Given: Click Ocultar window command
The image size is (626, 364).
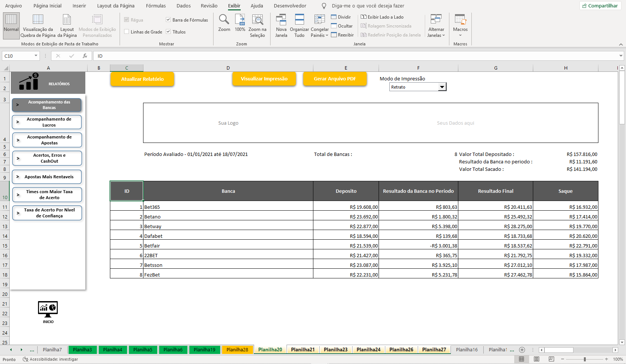Looking at the screenshot, I should 342,26.
